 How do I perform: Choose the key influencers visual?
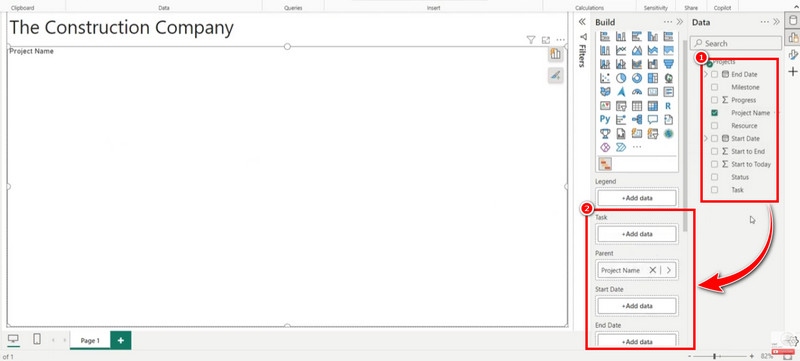[621, 119]
